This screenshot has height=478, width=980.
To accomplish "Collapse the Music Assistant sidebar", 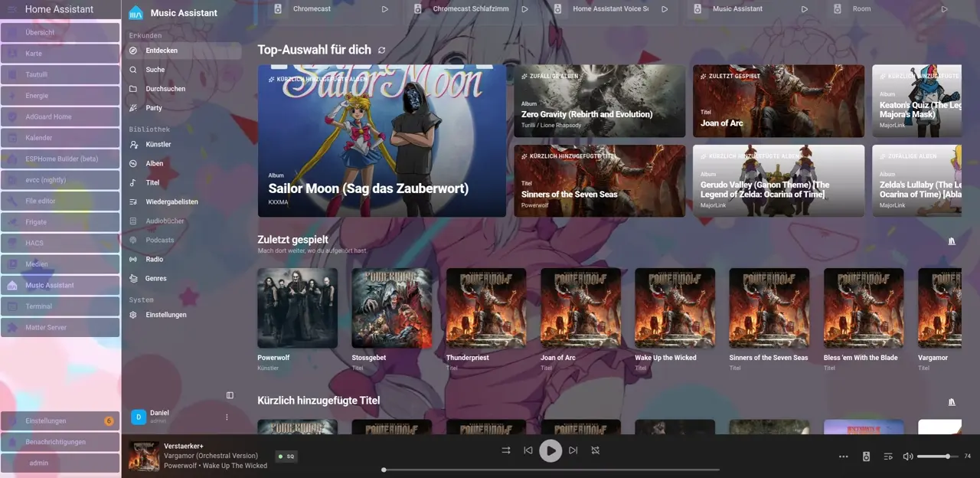I will tap(230, 395).
